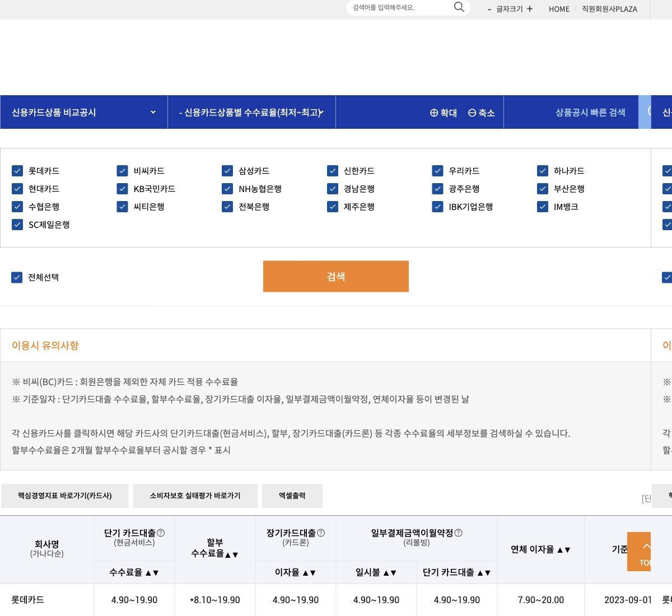The width and height of the screenshot is (672, 616).
Task: Click the search magnifier icon
Action: pos(459,7)
